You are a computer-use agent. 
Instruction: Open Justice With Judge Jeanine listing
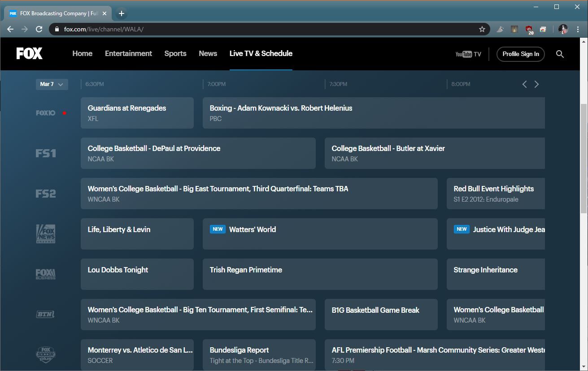pos(496,234)
